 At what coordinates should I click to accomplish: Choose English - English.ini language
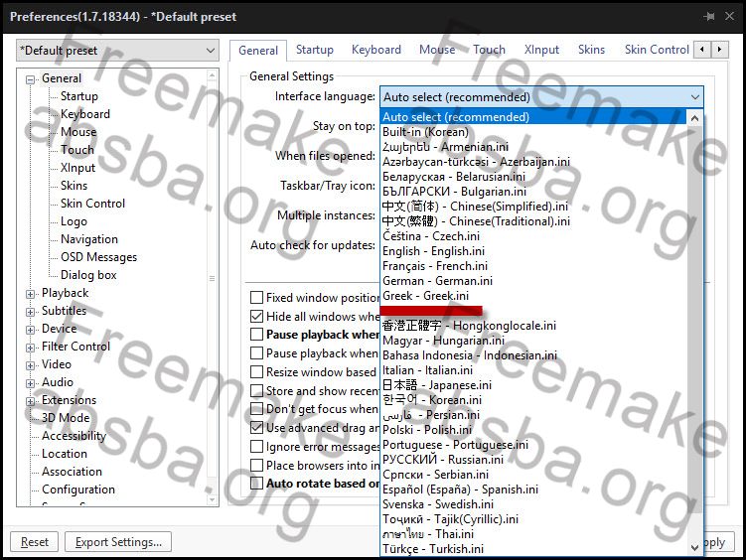(533, 251)
